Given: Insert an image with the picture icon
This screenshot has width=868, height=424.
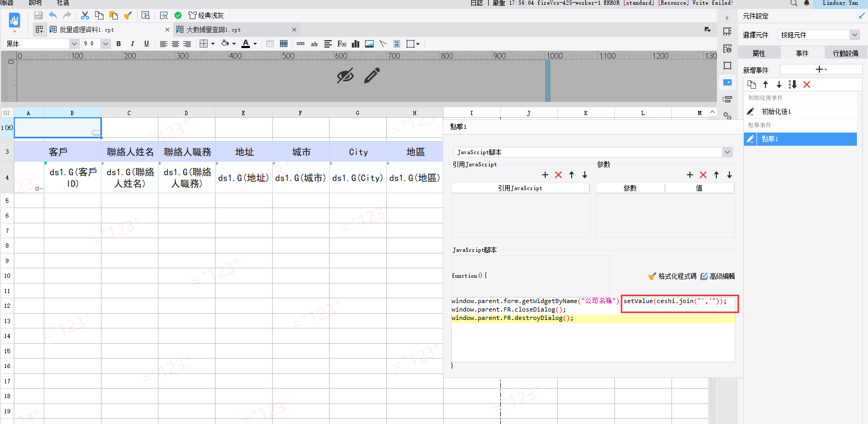Looking at the screenshot, I should pyautogui.click(x=369, y=44).
